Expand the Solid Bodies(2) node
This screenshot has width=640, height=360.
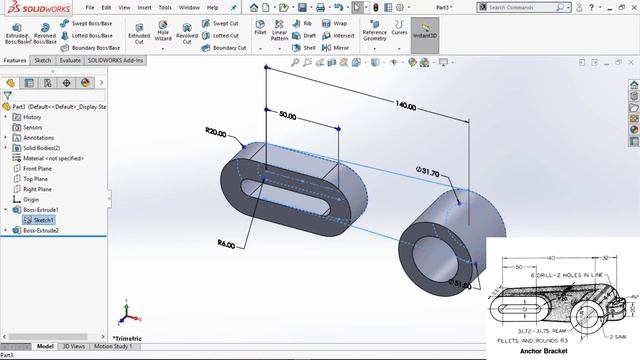[6, 148]
